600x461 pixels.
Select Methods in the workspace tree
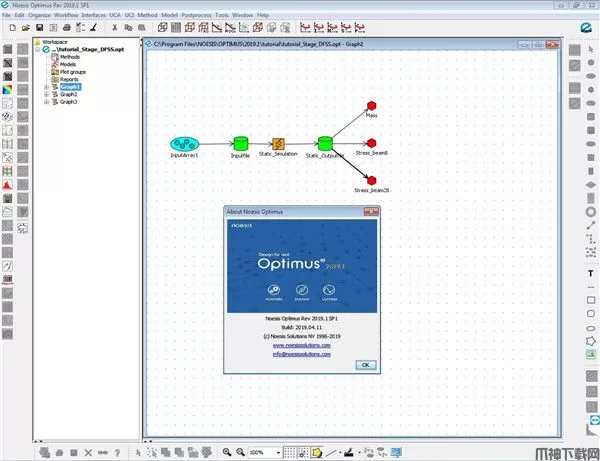(72, 57)
